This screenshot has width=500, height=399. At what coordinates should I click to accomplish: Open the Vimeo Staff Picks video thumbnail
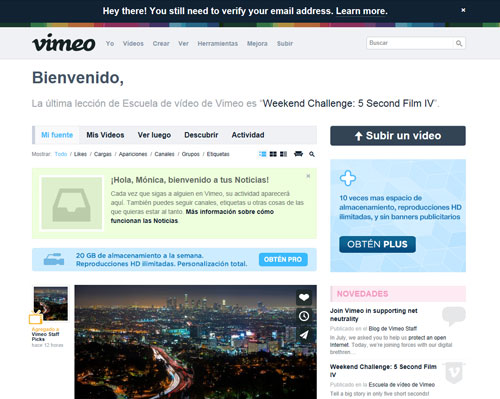tap(51, 304)
